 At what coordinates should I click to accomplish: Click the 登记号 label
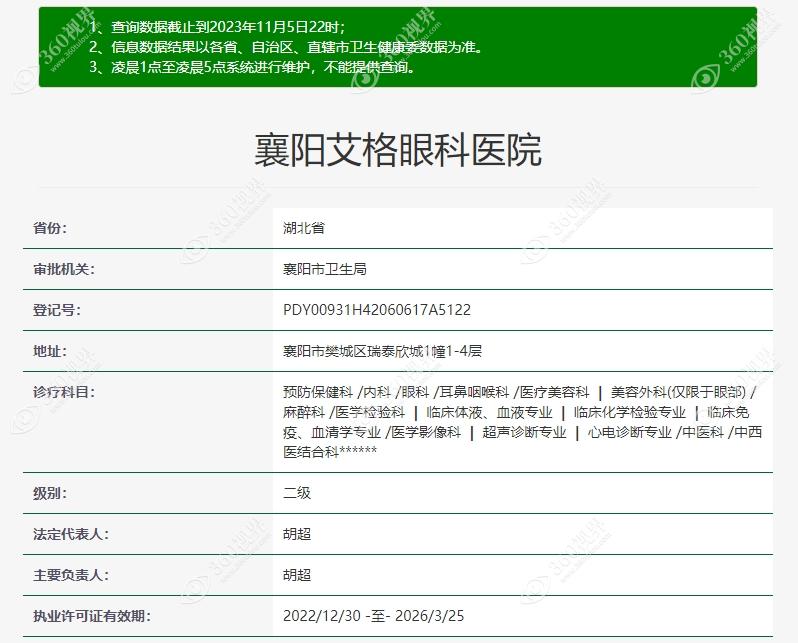coord(56,310)
